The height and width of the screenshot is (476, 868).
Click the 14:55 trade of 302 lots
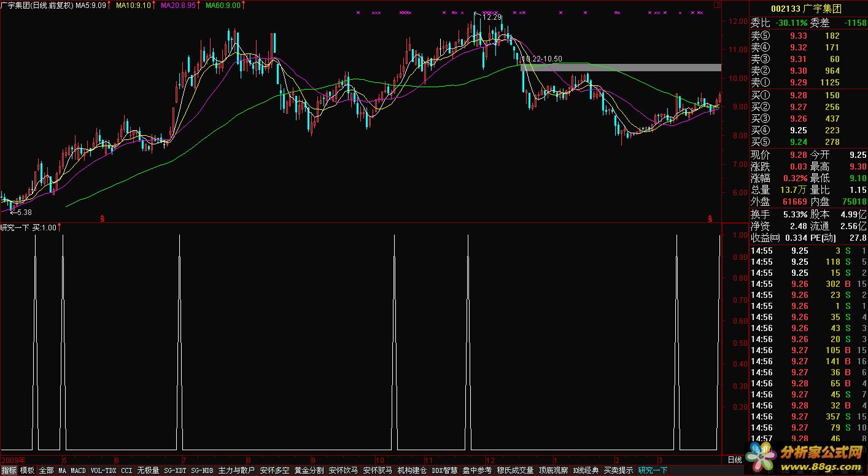pyautogui.click(x=808, y=284)
